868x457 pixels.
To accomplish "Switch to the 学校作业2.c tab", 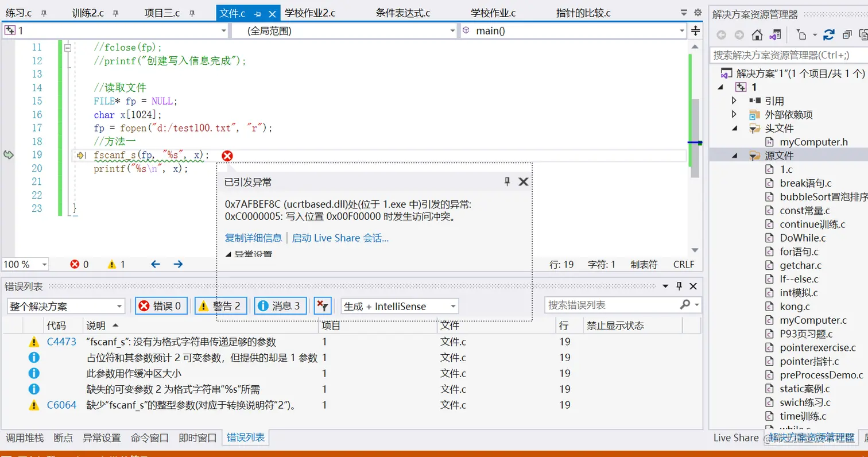I will pyautogui.click(x=310, y=13).
